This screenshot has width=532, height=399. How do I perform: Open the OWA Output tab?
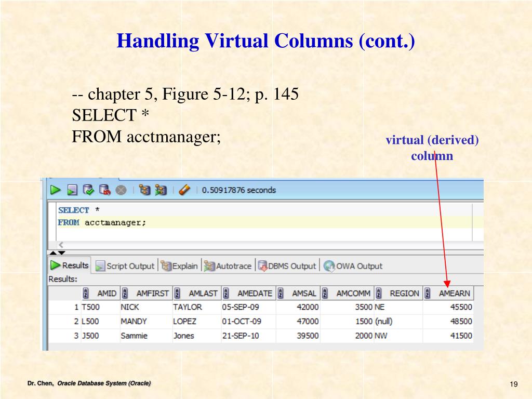(353, 266)
